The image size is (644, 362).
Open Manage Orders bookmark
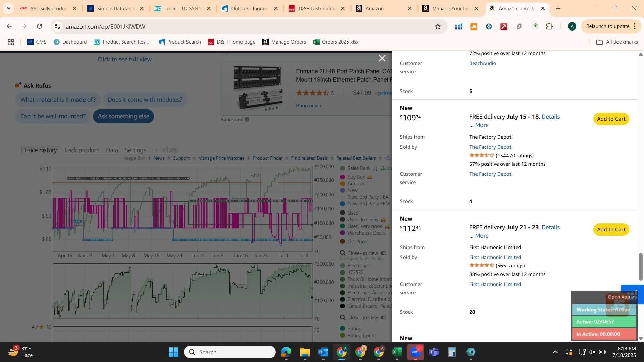[284, 42]
